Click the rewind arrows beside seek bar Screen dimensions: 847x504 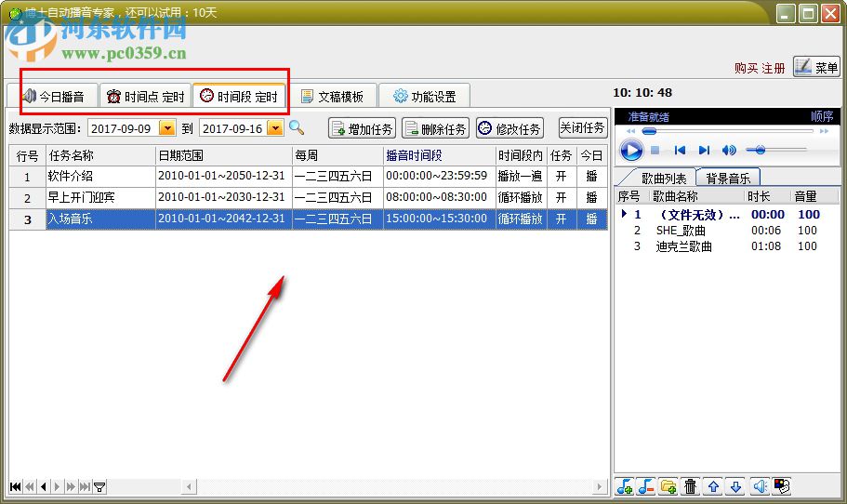630,131
